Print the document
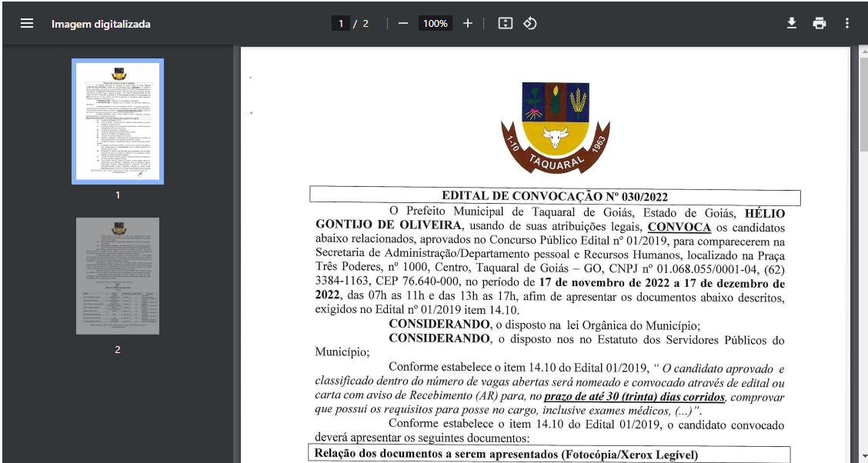 click(x=820, y=23)
